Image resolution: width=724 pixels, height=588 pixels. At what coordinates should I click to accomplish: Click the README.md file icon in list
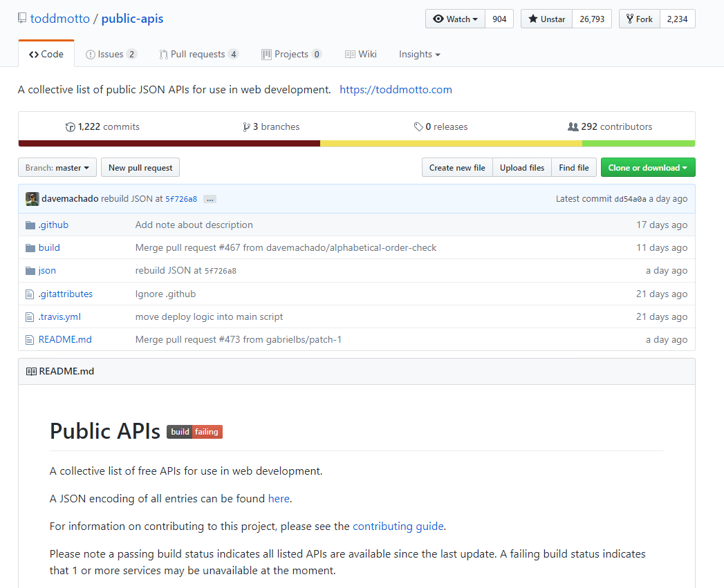click(x=30, y=340)
